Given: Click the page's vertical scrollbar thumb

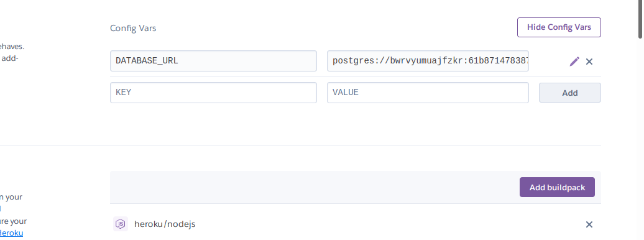Looking at the screenshot, I should [640, 19].
